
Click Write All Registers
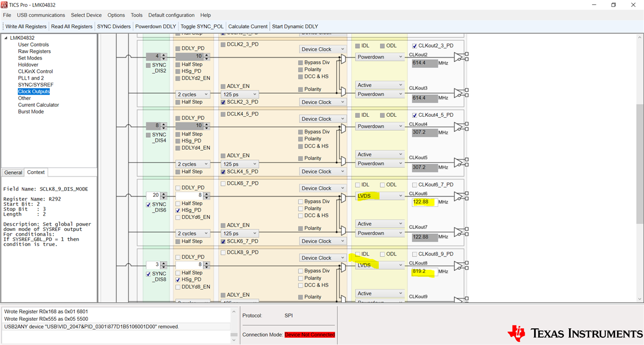(26, 26)
